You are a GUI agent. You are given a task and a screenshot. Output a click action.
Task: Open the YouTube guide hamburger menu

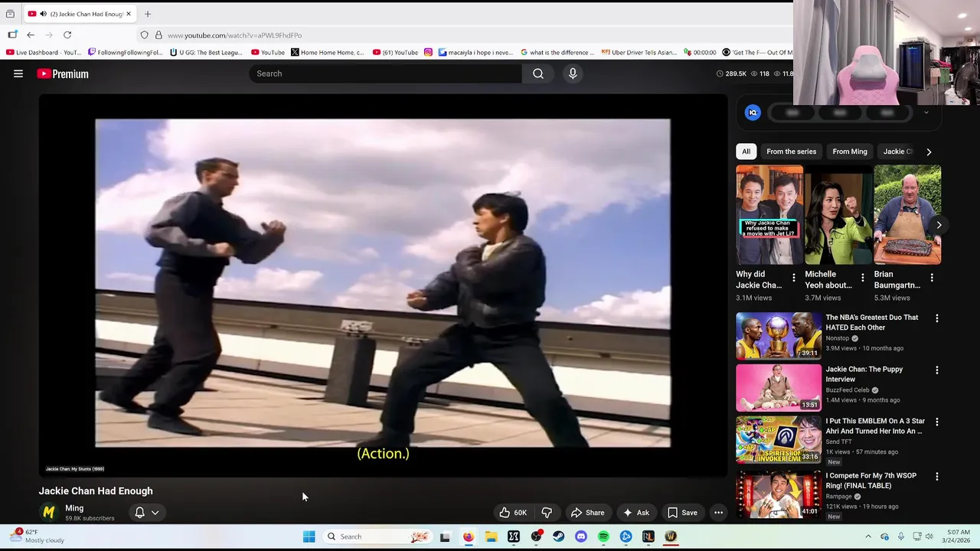pos(18,73)
